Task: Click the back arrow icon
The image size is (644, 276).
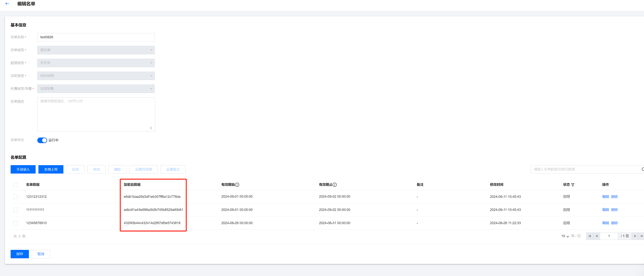Action: click(x=7, y=4)
